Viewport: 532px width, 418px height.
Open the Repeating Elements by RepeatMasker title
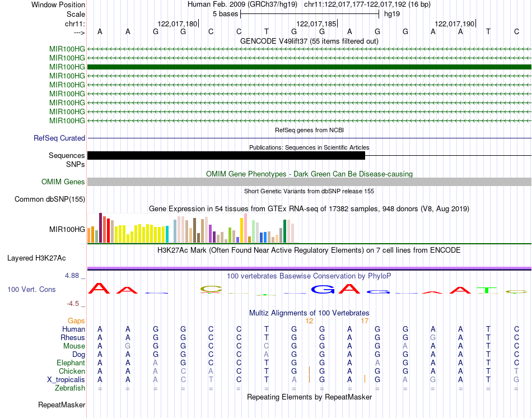point(309,397)
